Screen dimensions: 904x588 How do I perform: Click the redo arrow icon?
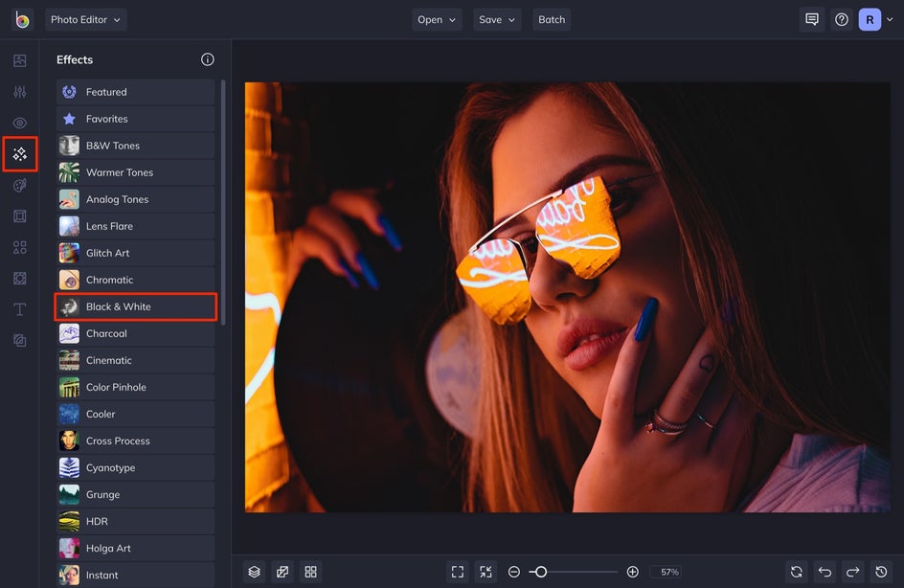[x=852, y=572]
